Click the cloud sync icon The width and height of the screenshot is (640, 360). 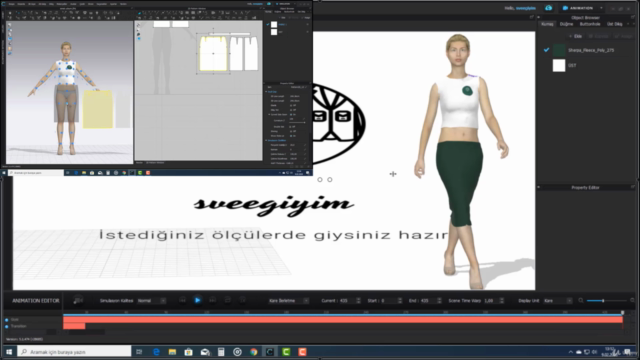click(548, 8)
